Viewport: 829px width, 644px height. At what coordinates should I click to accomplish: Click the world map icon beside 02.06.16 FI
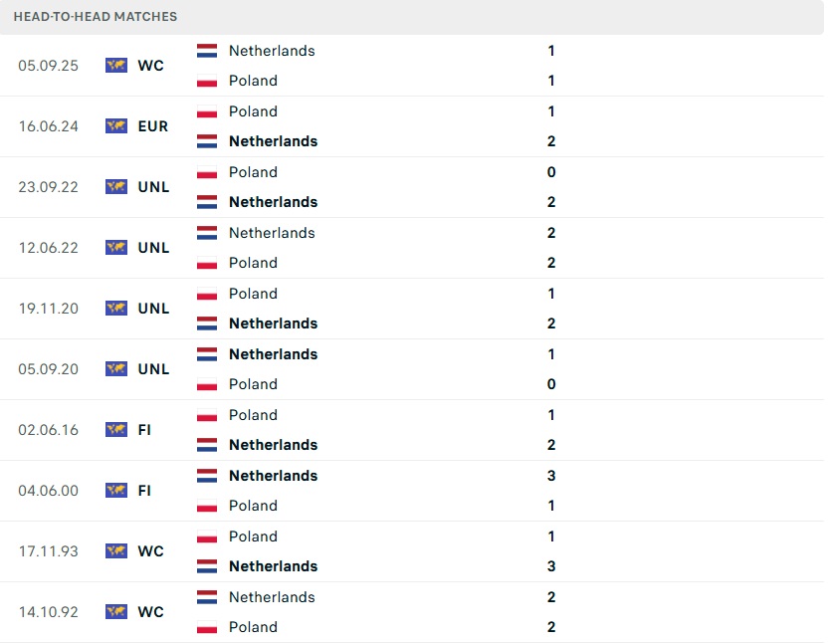click(116, 430)
